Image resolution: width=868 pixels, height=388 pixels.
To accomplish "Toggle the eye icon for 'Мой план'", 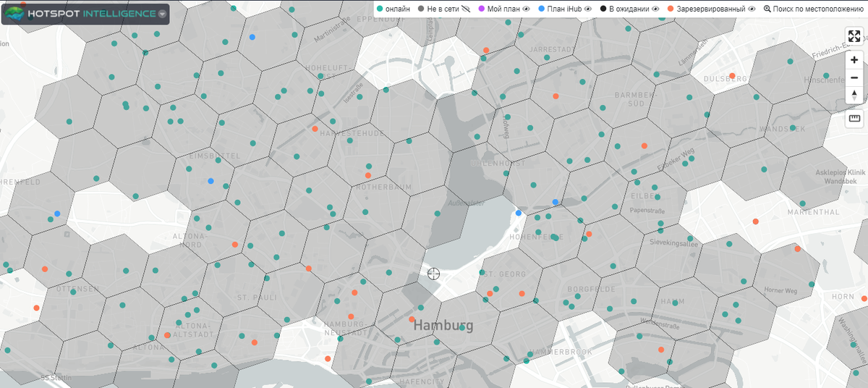I will tap(527, 9).
